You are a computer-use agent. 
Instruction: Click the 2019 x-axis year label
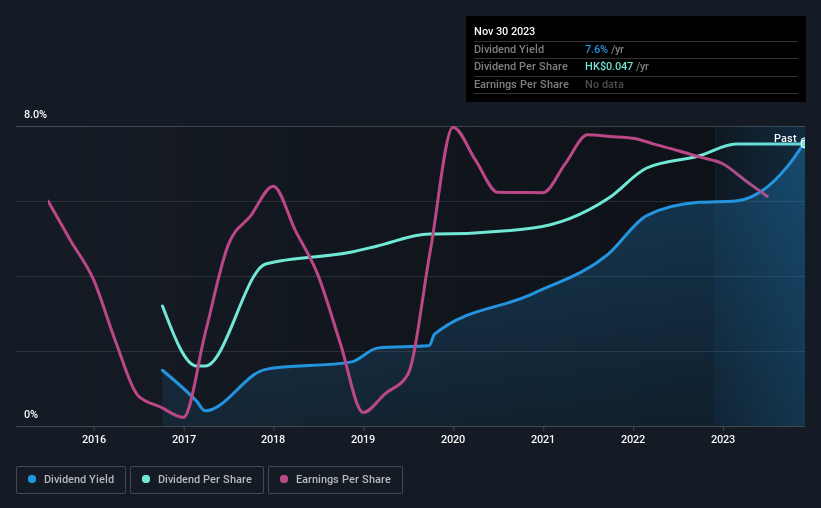[363, 439]
